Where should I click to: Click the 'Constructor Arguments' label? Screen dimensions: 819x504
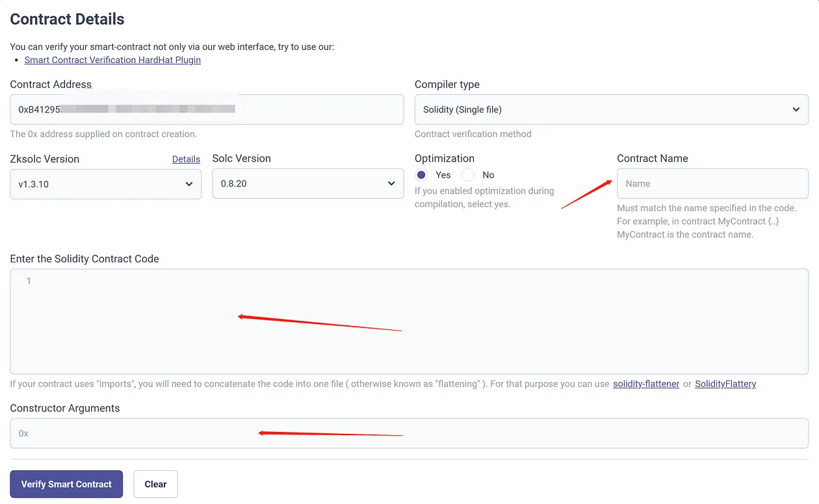click(x=65, y=409)
